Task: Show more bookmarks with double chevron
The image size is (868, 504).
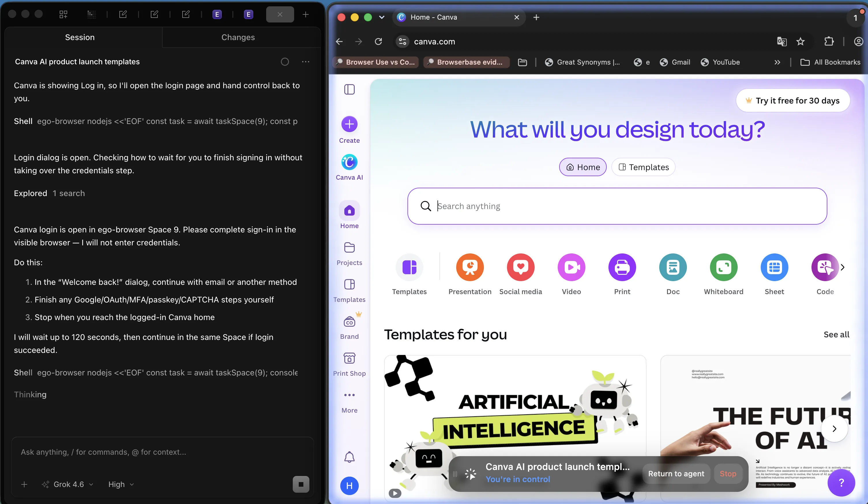Action: (777, 62)
